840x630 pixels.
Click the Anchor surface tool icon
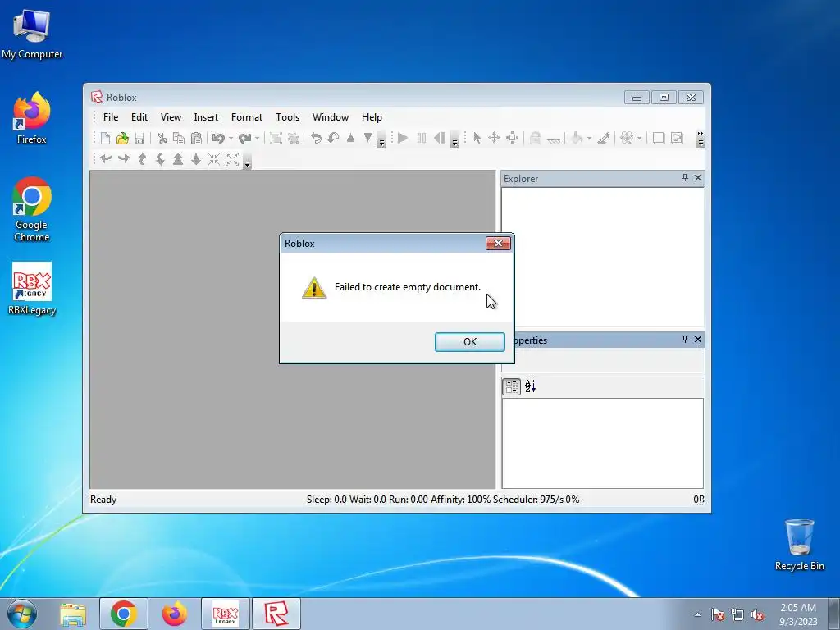[x=554, y=139]
